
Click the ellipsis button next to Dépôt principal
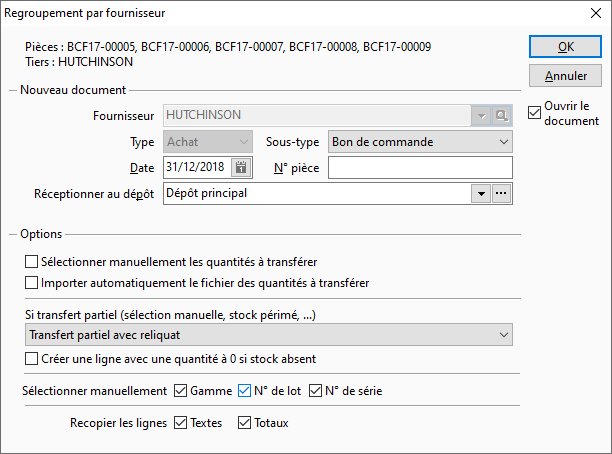pyautogui.click(x=501, y=193)
